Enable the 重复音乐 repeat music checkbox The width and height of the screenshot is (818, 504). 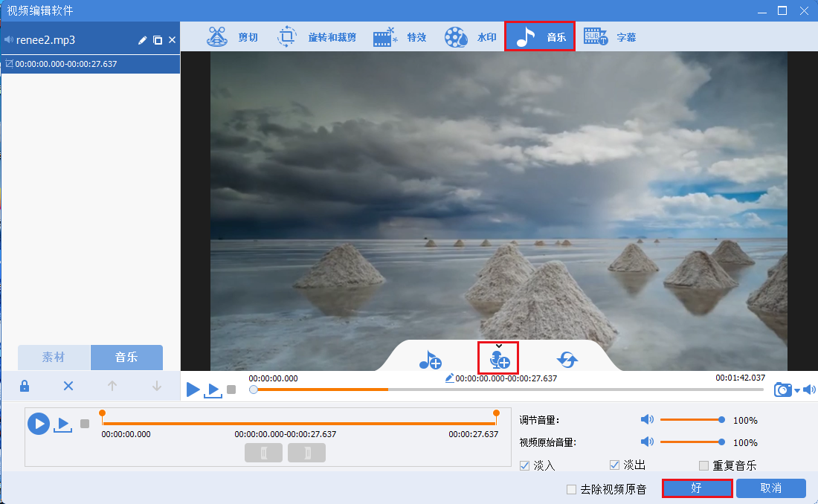703,465
